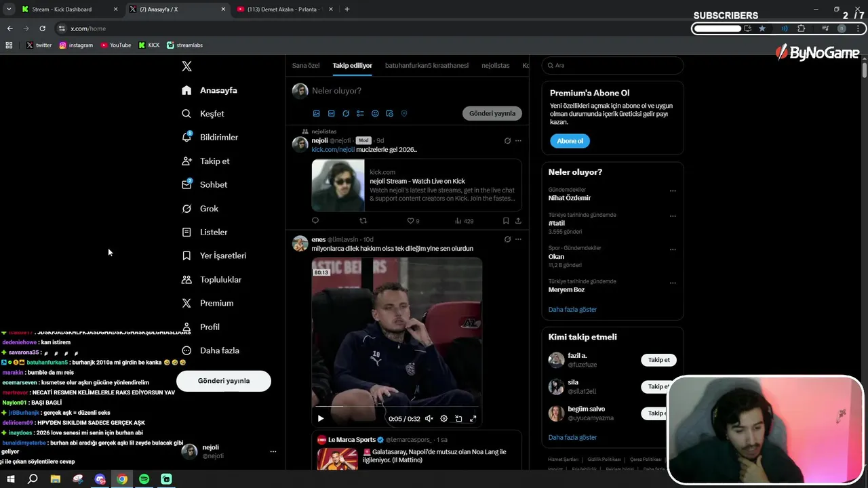This screenshot has height=488, width=868.
Task: Open more options for Meryem Boz trend
Action: (x=673, y=283)
